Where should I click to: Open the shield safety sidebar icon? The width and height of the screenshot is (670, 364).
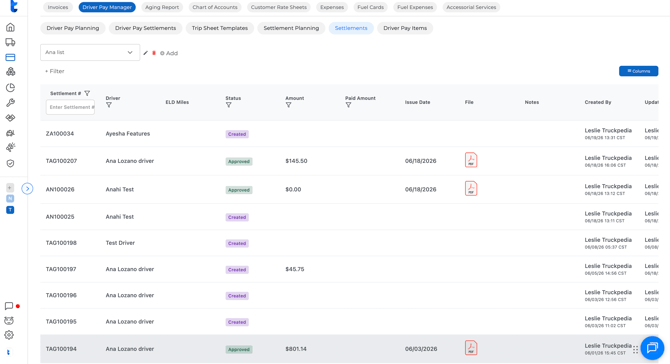[10, 163]
